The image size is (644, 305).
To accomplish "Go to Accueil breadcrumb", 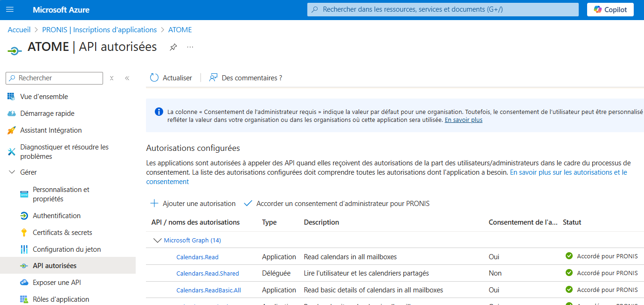I will [19, 29].
